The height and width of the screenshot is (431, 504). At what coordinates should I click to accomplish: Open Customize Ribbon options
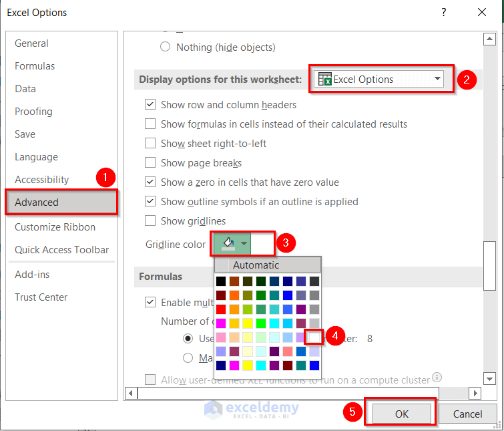[55, 227]
